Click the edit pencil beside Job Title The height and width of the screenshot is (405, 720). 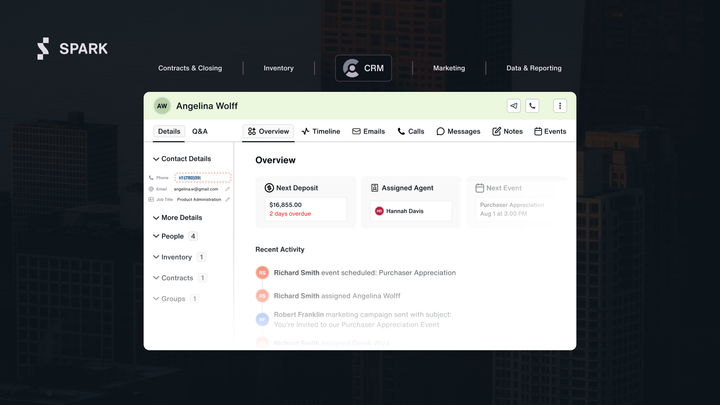coord(227,199)
